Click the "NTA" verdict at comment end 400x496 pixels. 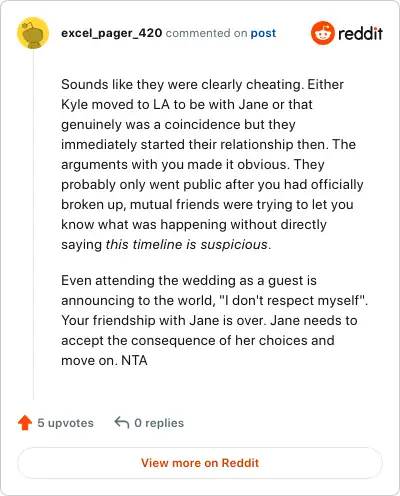tap(134, 360)
